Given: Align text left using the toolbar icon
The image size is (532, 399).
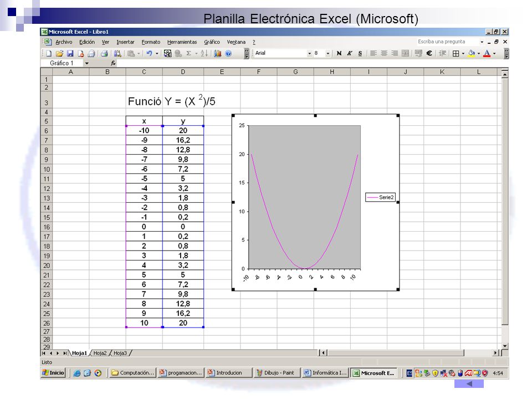Looking at the screenshot, I should (x=373, y=53).
